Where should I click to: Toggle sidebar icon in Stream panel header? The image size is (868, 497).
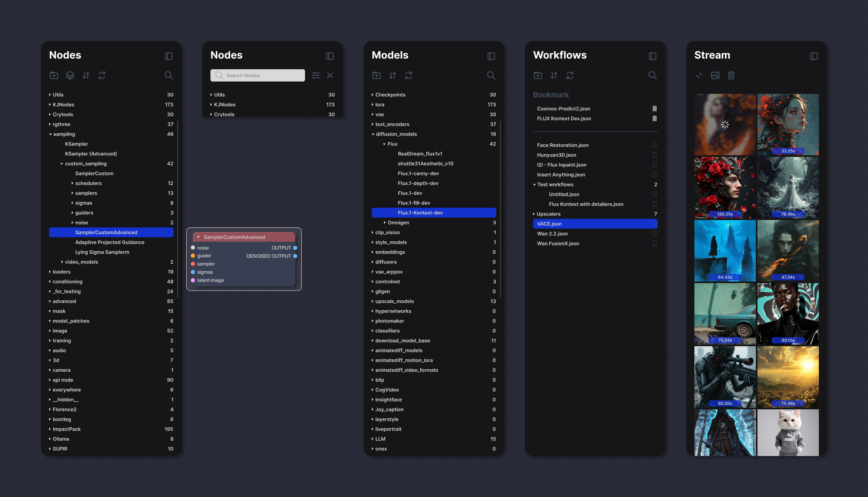pyautogui.click(x=814, y=56)
